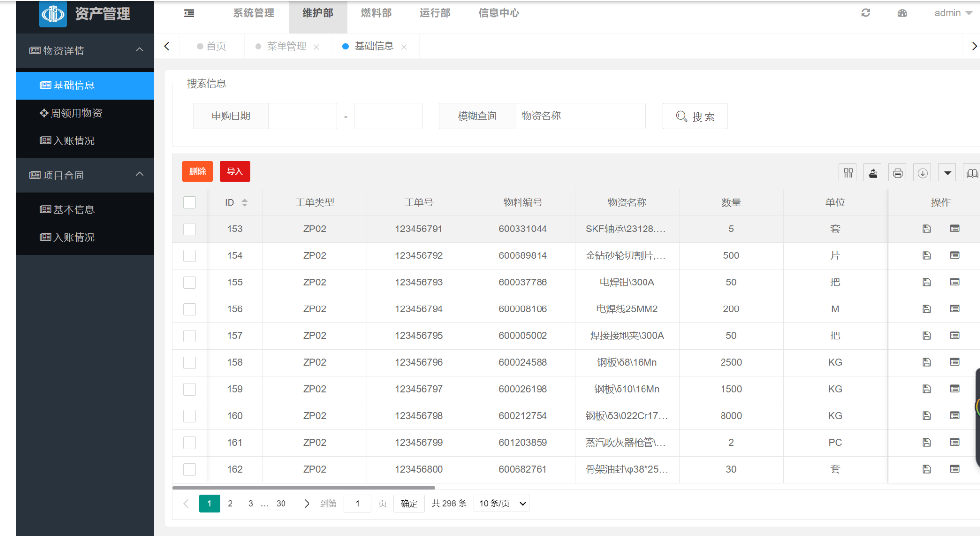Click the 物资名称 fuzzy search field
The image size is (980, 536).
(580, 116)
